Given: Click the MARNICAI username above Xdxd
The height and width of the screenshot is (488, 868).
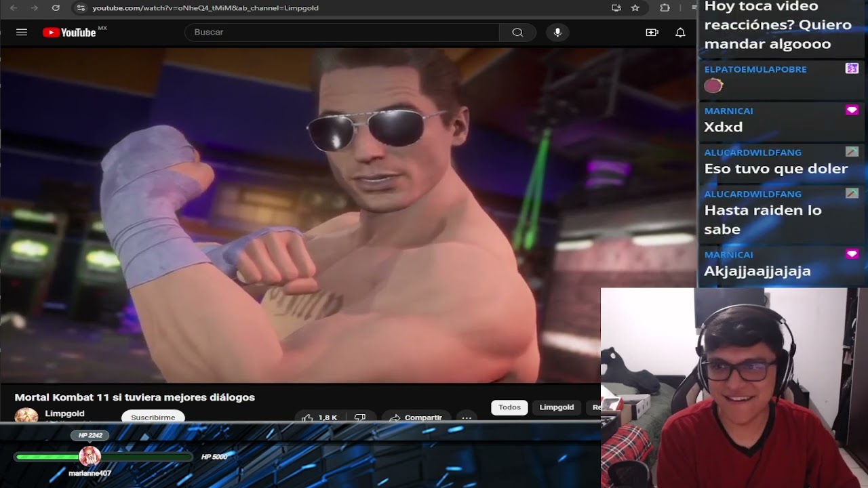Looking at the screenshot, I should [728, 110].
